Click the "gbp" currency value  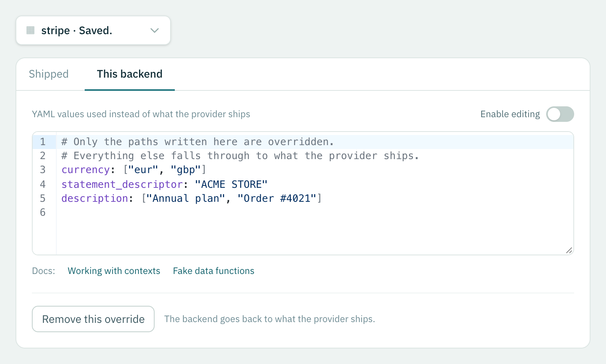[x=186, y=170]
